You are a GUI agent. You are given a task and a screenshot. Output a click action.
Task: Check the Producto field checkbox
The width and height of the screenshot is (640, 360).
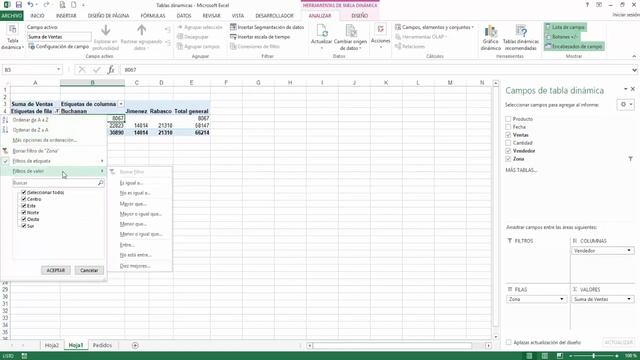(508, 119)
